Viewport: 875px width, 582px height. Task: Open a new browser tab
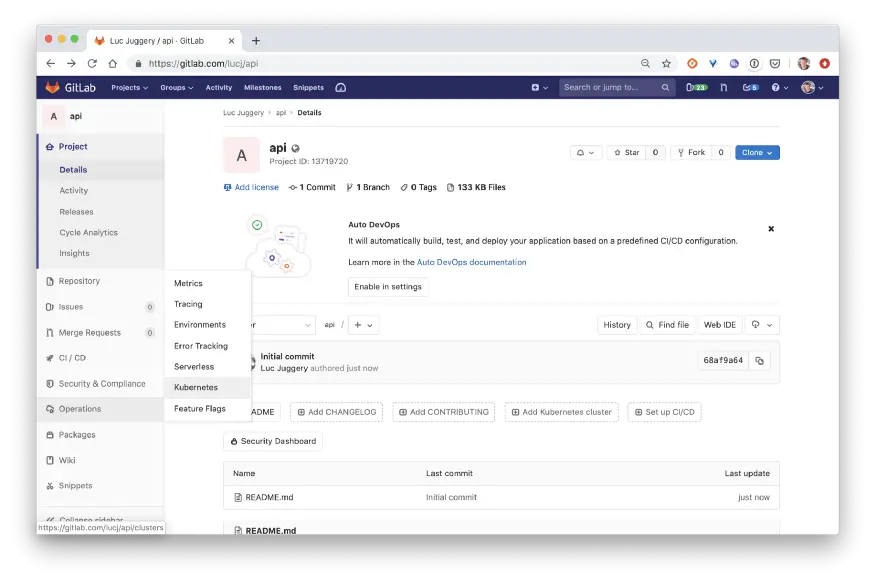[256, 41]
